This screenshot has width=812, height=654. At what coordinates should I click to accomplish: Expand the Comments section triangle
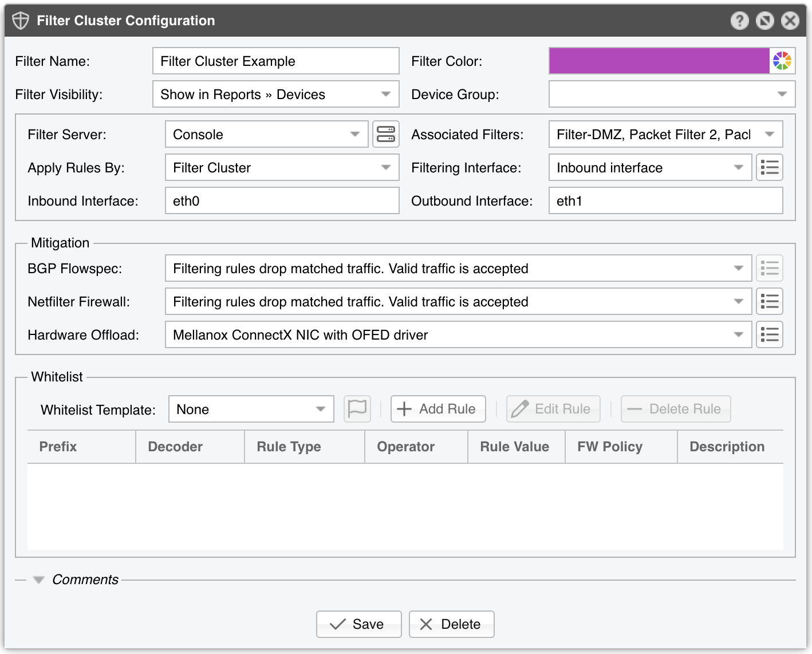tap(39, 580)
